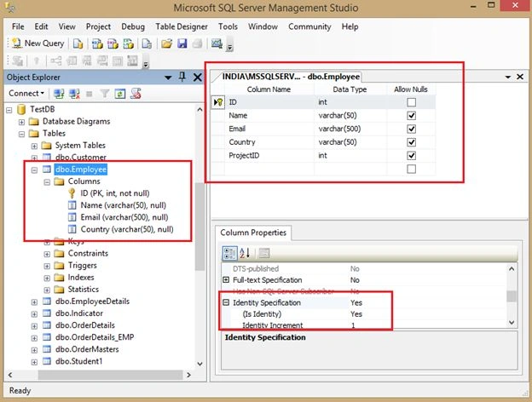Open the Tools menu
This screenshot has height=402, width=532.
coord(228,26)
